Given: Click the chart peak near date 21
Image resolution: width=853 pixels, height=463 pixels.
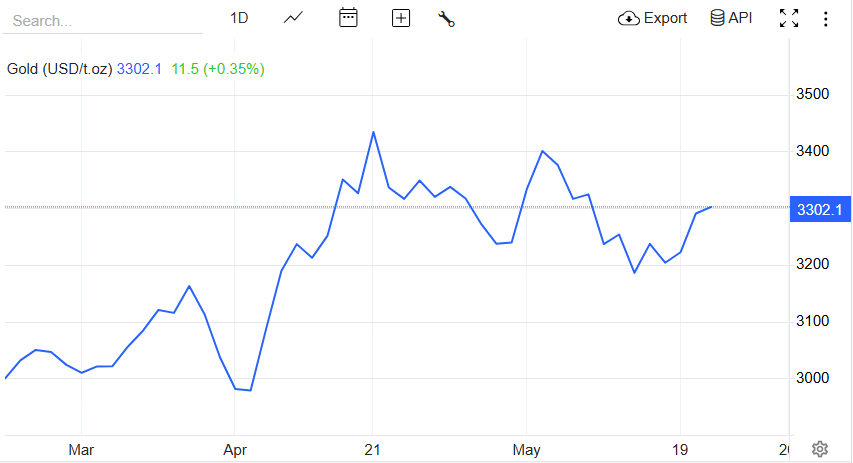Looking at the screenshot, I should pos(373,132).
